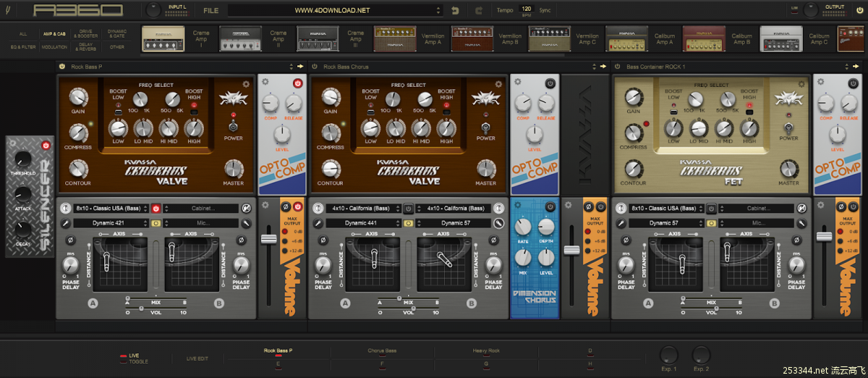Screen dimensions: 868x378
Task: Open the 4x10 California cabinet A dropdown
Action: [x=364, y=209]
